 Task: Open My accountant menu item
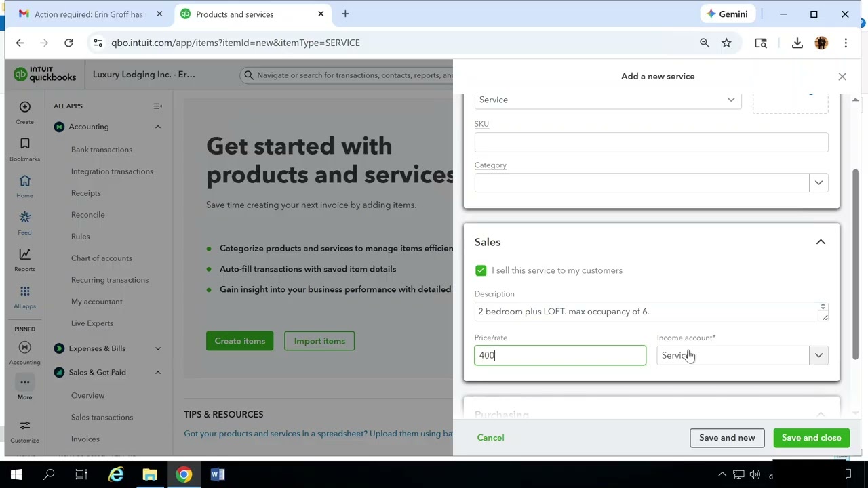97,302
